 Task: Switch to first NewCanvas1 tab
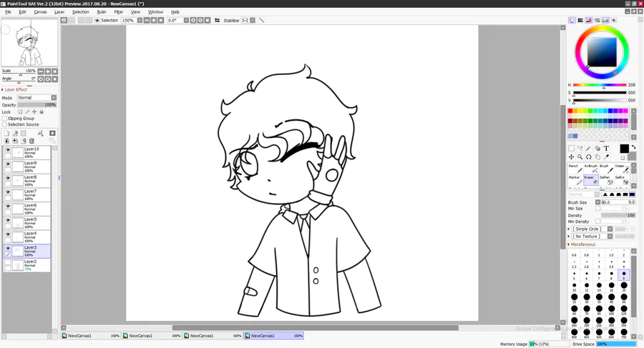(91, 336)
